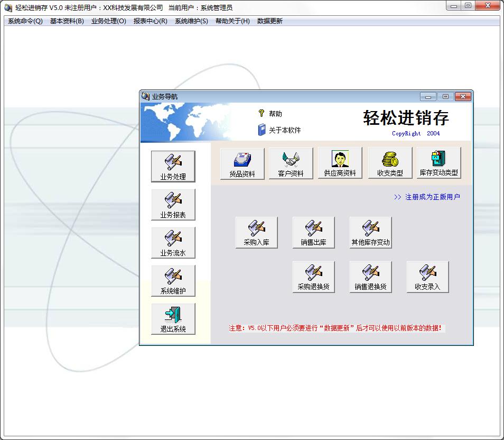The height and width of the screenshot is (440, 504).
Task: Open 货品资料 goods data
Action: [242, 163]
